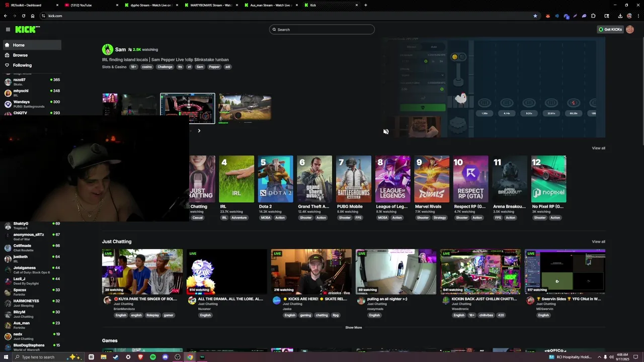Open razo97 channel in sidebar

(x=31, y=81)
